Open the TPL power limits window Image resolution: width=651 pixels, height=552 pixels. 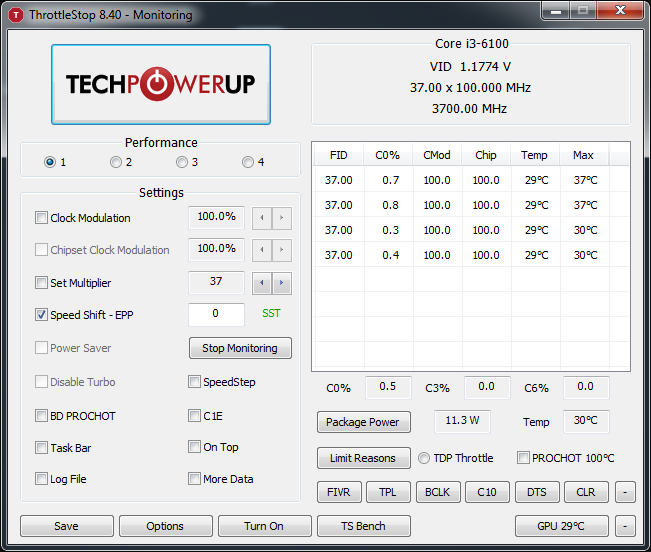pyautogui.click(x=388, y=492)
